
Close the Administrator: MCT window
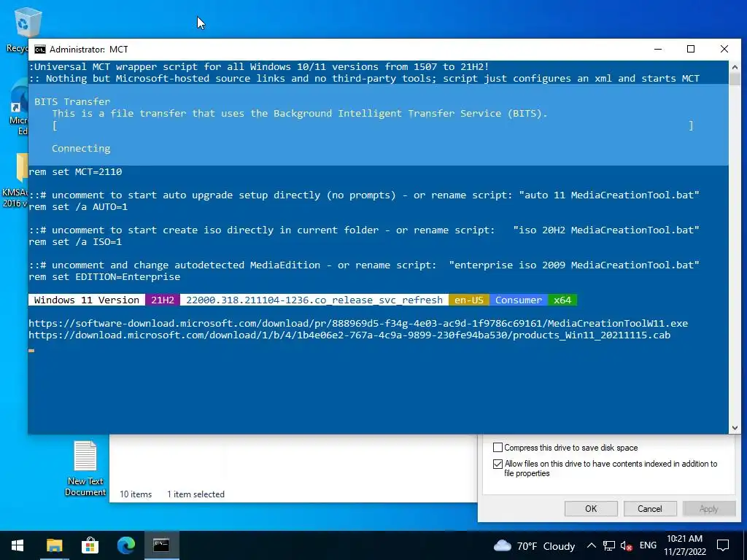pos(724,49)
